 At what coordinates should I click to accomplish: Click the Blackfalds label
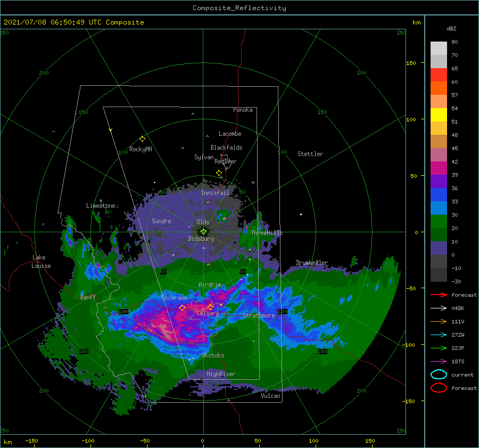click(226, 148)
